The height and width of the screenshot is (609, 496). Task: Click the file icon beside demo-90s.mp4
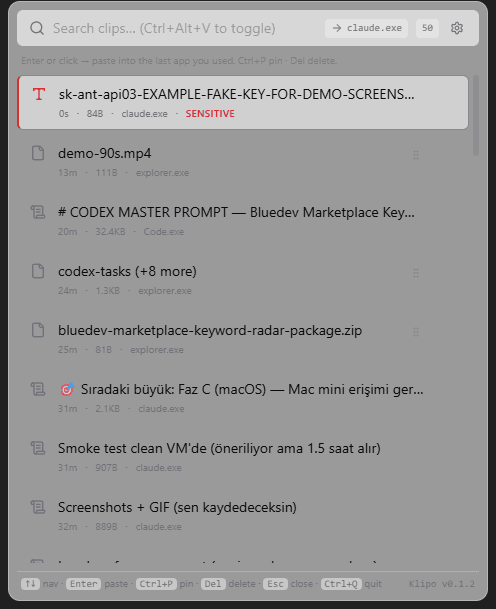pyautogui.click(x=38, y=153)
